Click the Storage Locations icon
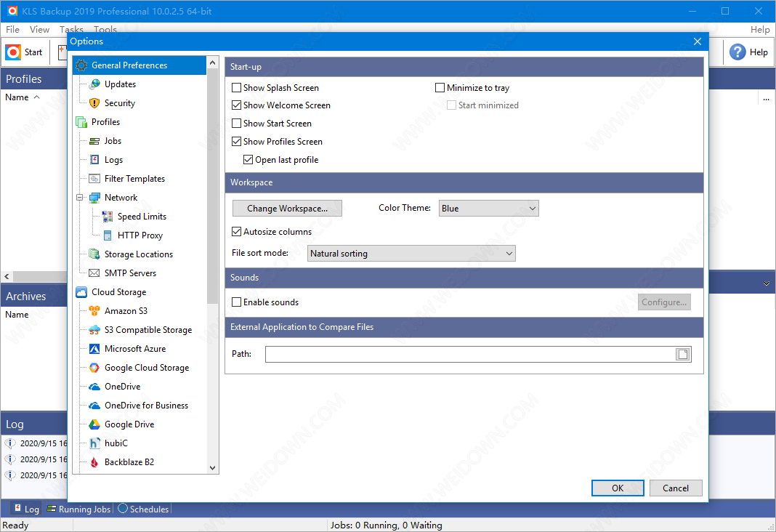This screenshot has height=532, width=776. 94,254
